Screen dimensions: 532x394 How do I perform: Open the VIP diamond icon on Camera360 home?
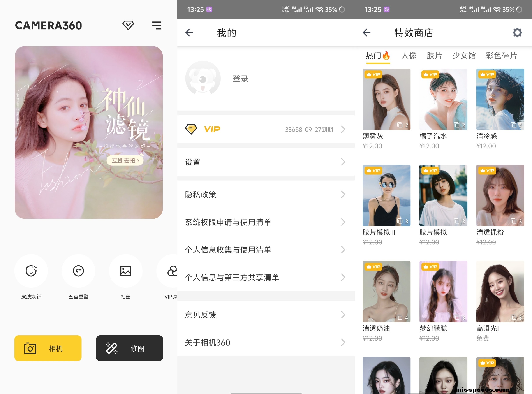128,25
